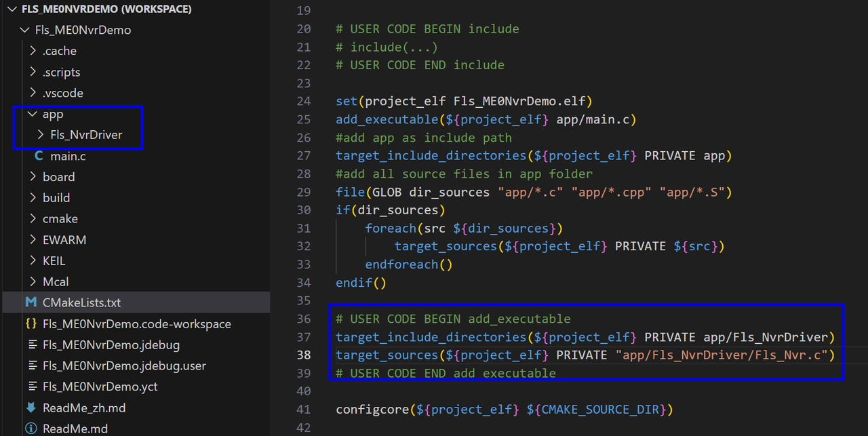Click the info icon beside ReadMe.md
This screenshot has height=436, width=868.
point(31,429)
